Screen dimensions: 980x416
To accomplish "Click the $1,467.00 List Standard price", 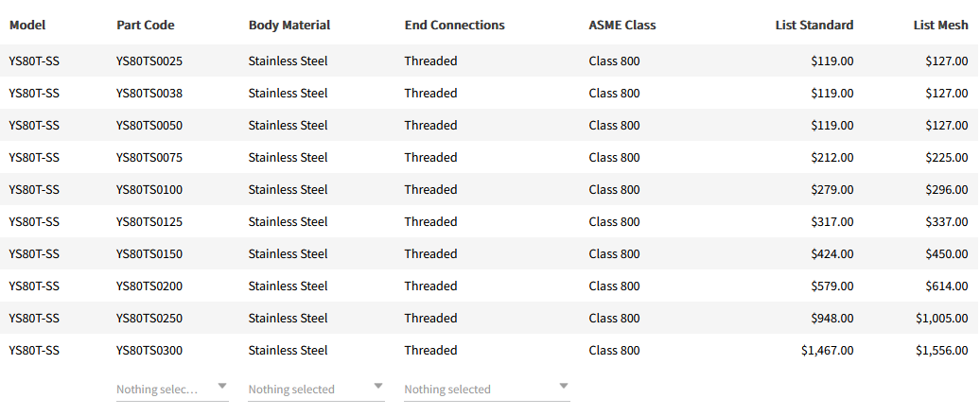I will (827, 351).
